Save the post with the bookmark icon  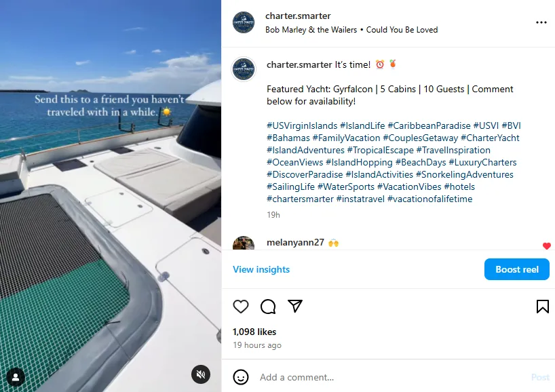point(542,307)
